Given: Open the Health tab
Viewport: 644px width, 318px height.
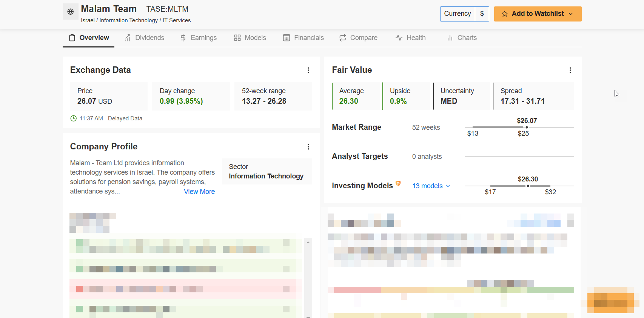Looking at the screenshot, I should [411, 38].
